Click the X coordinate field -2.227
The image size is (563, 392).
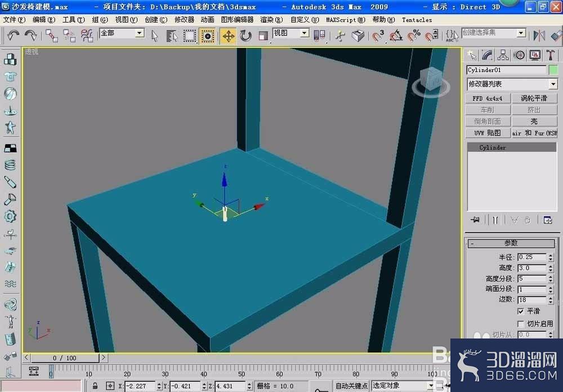tap(140, 386)
